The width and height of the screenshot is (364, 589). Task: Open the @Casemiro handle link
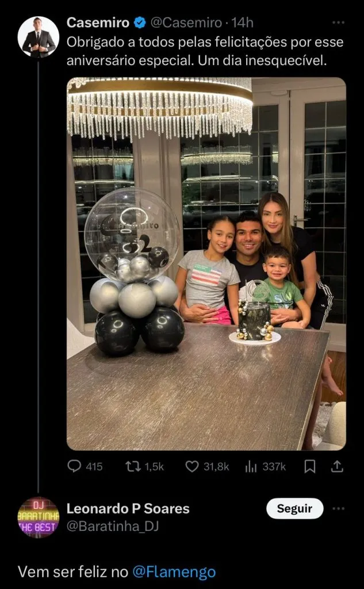pyautogui.click(x=186, y=23)
